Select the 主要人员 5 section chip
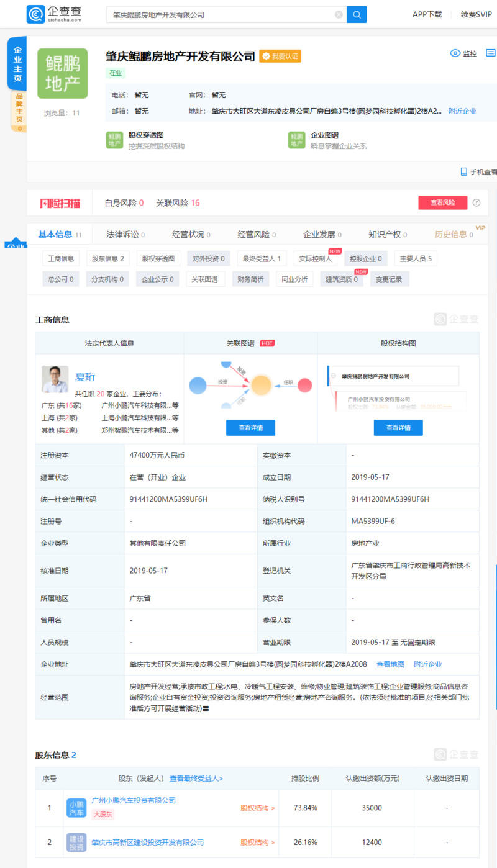The image size is (497, 868). click(415, 258)
